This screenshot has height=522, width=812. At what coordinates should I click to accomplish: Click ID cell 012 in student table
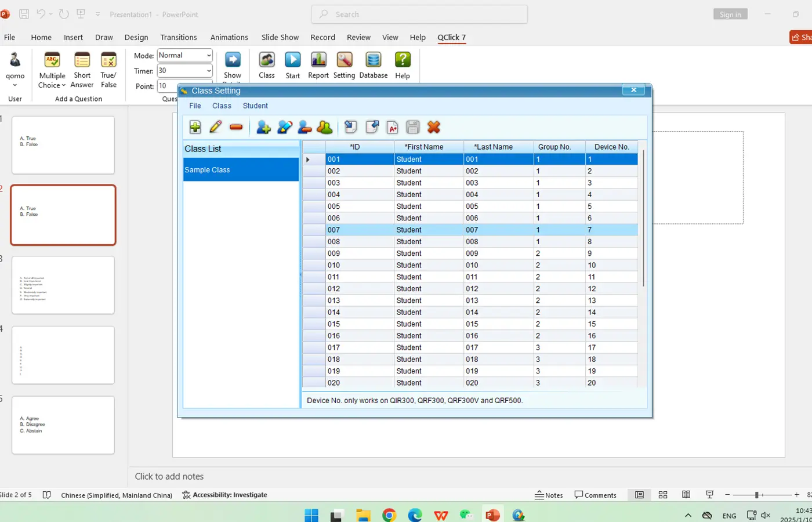coord(360,288)
